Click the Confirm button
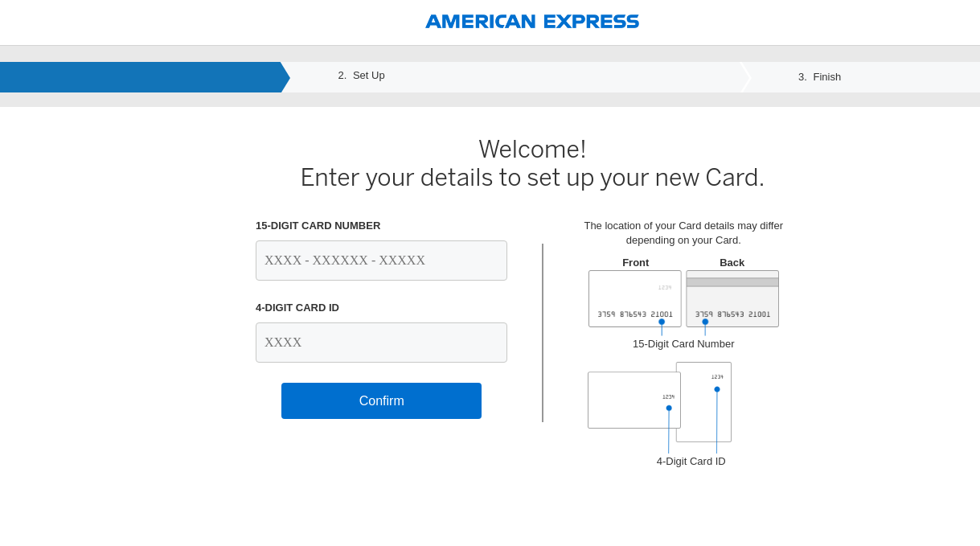Image resolution: width=980 pixels, height=546 pixels. pyautogui.click(x=381, y=400)
